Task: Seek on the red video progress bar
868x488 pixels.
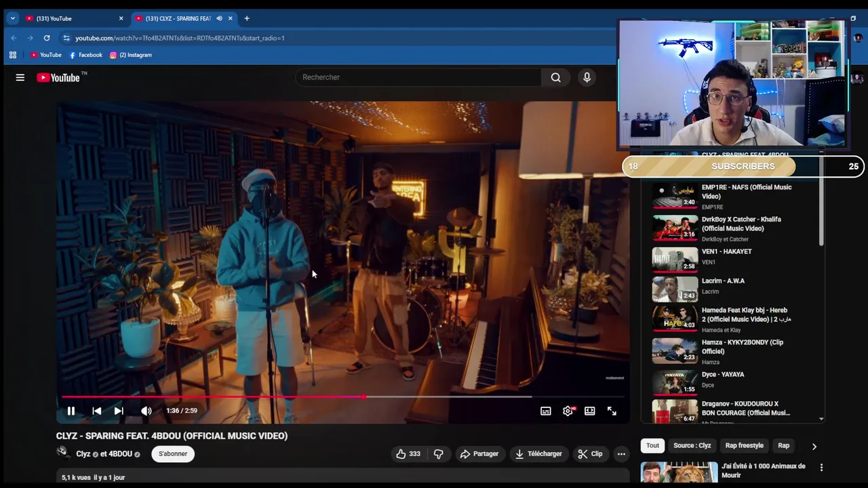Action: coord(342,397)
